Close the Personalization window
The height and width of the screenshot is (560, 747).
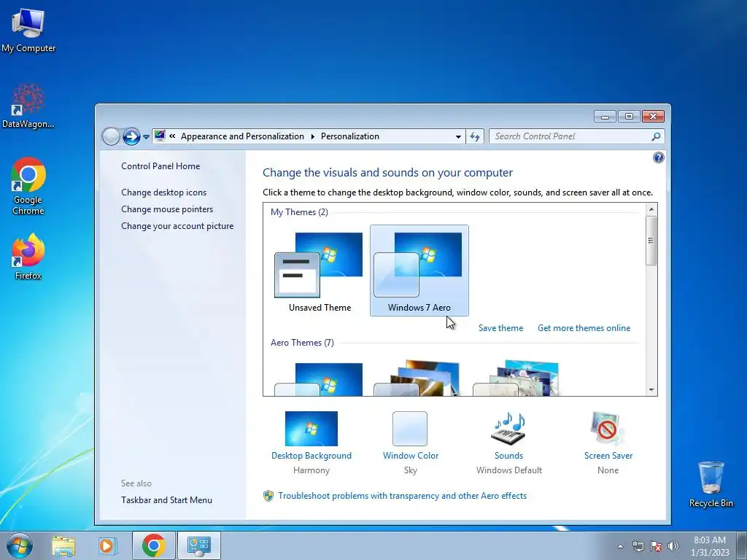(x=653, y=116)
